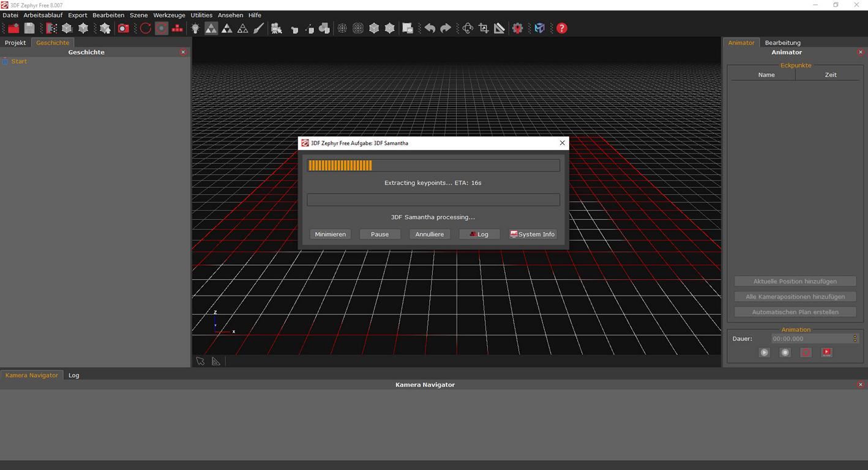
Task: Select the Start entry in Geschichte
Action: point(19,61)
